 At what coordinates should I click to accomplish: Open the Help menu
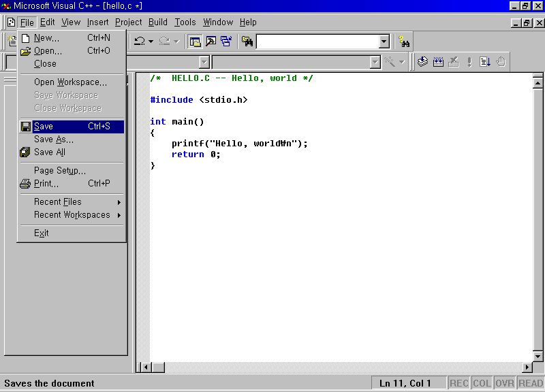coord(248,22)
